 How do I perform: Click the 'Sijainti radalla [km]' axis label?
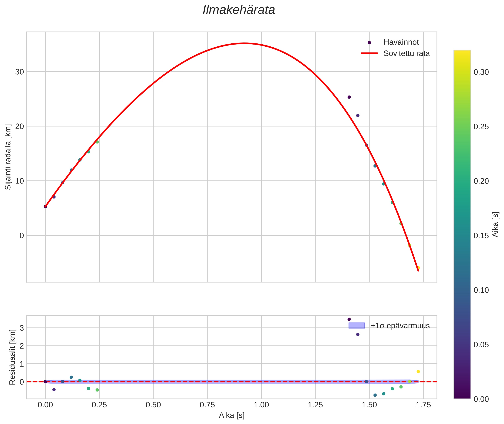8,157
